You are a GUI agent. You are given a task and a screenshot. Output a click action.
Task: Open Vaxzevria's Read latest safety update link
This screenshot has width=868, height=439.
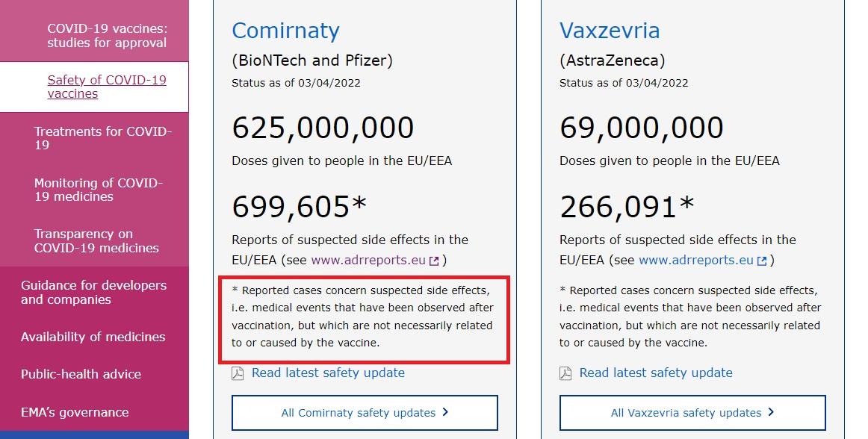pyautogui.click(x=656, y=373)
